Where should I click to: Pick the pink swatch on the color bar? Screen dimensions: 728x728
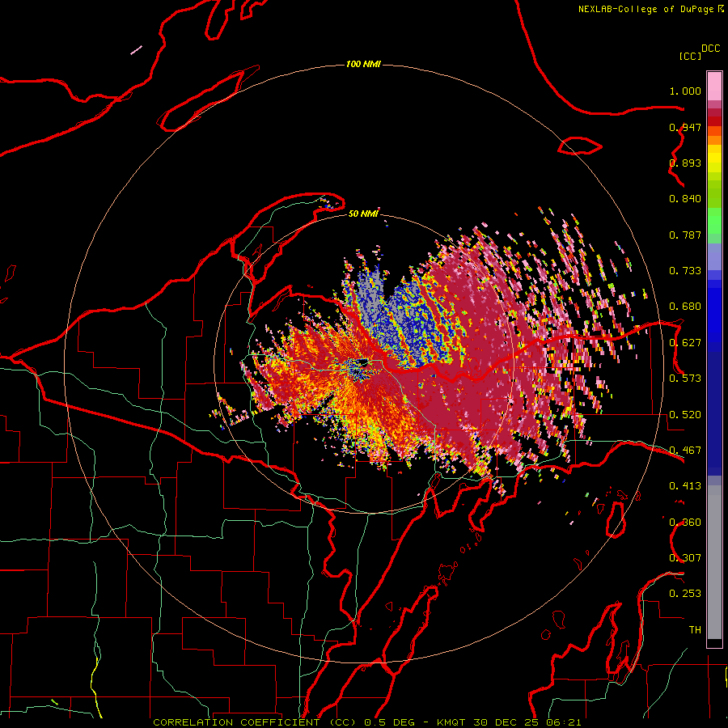pyautogui.click(x=714, y=87)
